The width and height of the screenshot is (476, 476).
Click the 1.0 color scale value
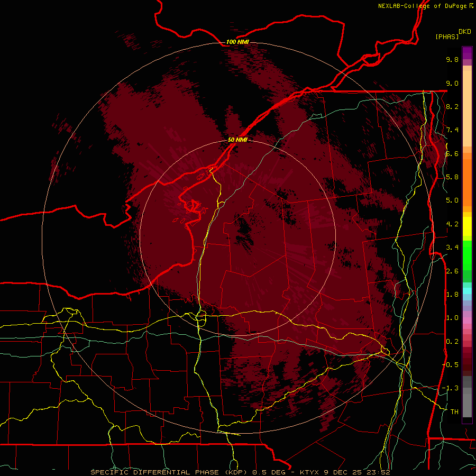click(x=452, y=318)
